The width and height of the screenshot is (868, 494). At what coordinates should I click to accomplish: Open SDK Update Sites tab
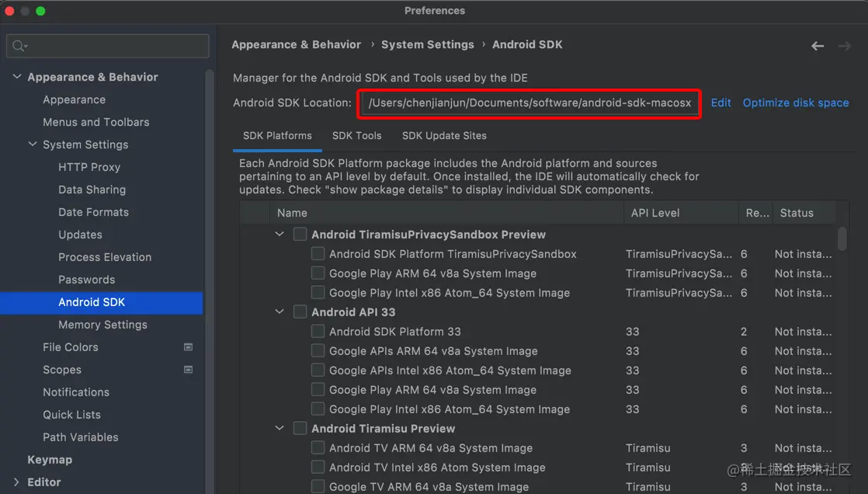click(x=444, y=136)
